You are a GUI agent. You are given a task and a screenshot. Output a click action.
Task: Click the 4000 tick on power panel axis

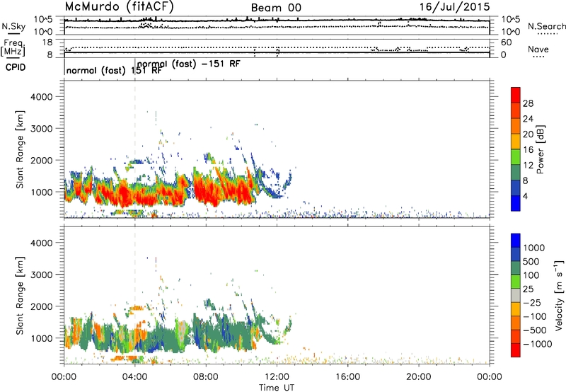pyautogui.click(x=41, y=97)
